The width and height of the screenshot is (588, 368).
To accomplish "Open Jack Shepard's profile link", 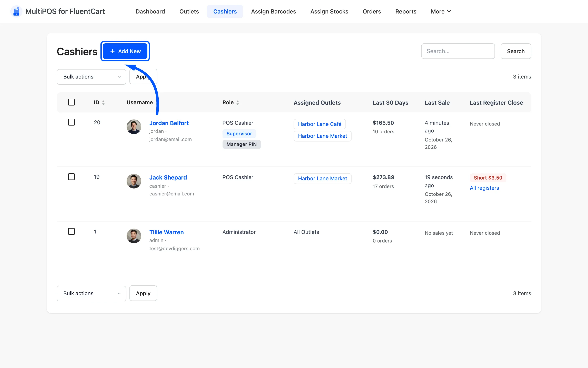I will tap(168, 177).
